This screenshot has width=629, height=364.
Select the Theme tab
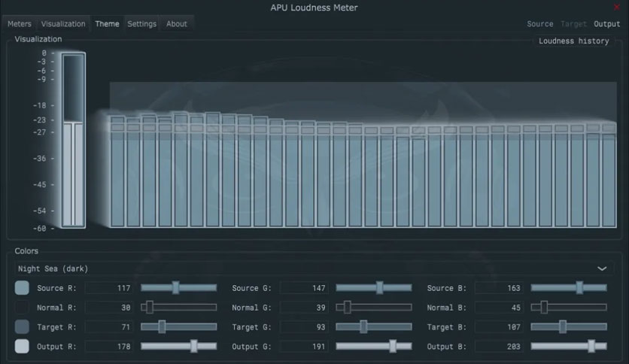pos(107,24)
